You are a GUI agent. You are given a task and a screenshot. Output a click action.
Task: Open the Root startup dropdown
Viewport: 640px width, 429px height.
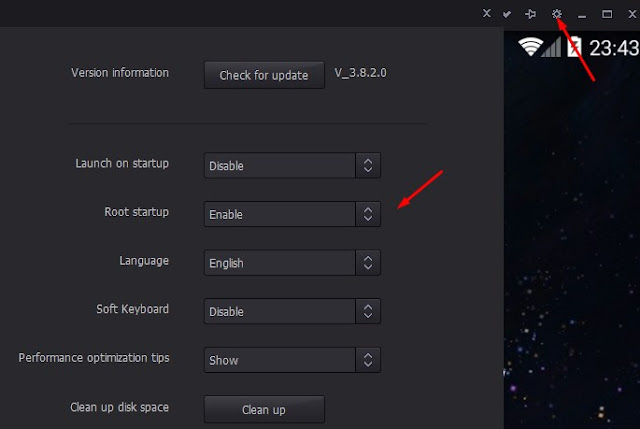click(x=292, y=214)
